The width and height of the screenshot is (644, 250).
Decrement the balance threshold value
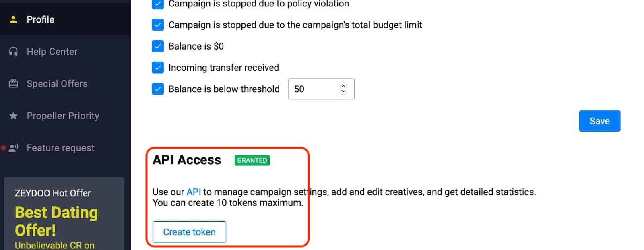343,92
